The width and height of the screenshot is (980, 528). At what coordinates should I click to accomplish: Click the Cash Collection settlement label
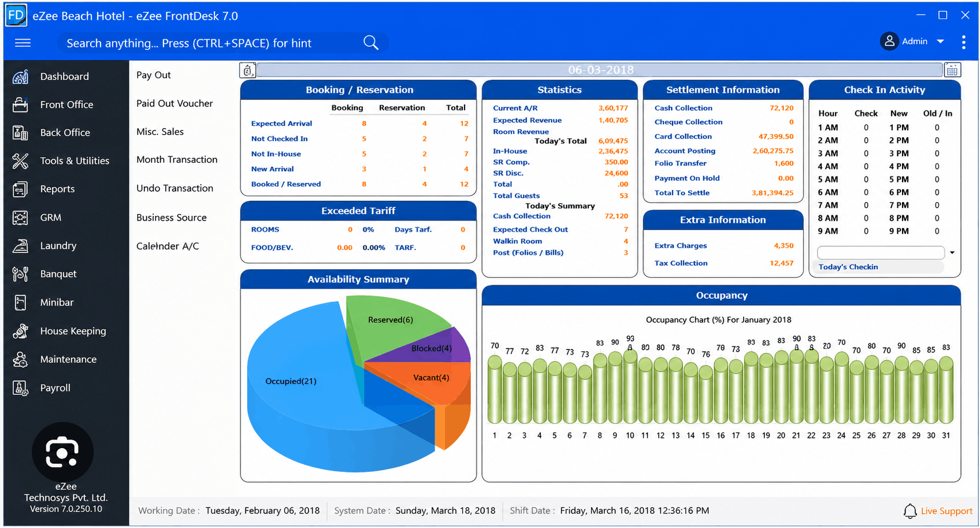(x=684, y=108)
